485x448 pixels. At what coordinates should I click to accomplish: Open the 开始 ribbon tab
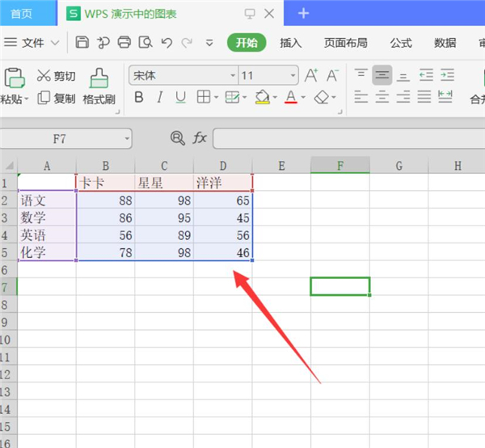pos(247,43)
